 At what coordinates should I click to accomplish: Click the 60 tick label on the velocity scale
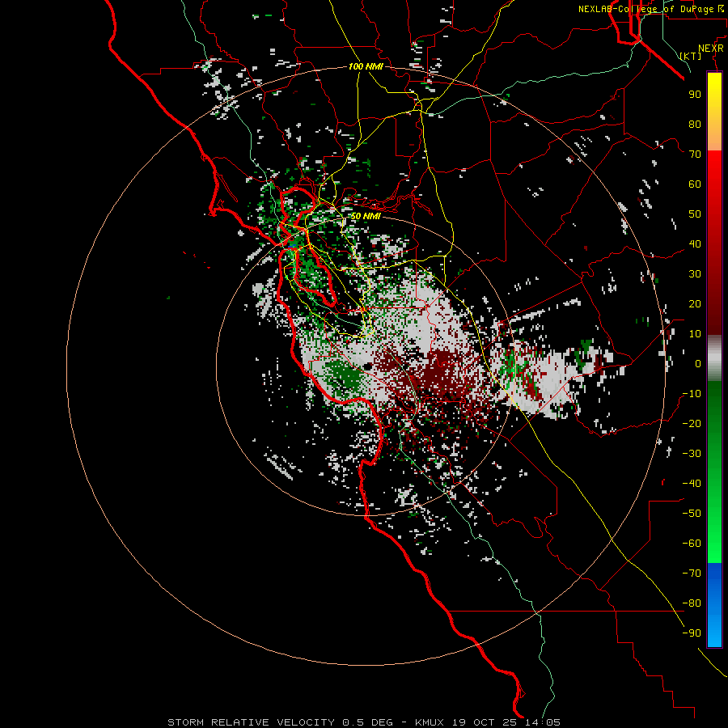click(695, 184)
